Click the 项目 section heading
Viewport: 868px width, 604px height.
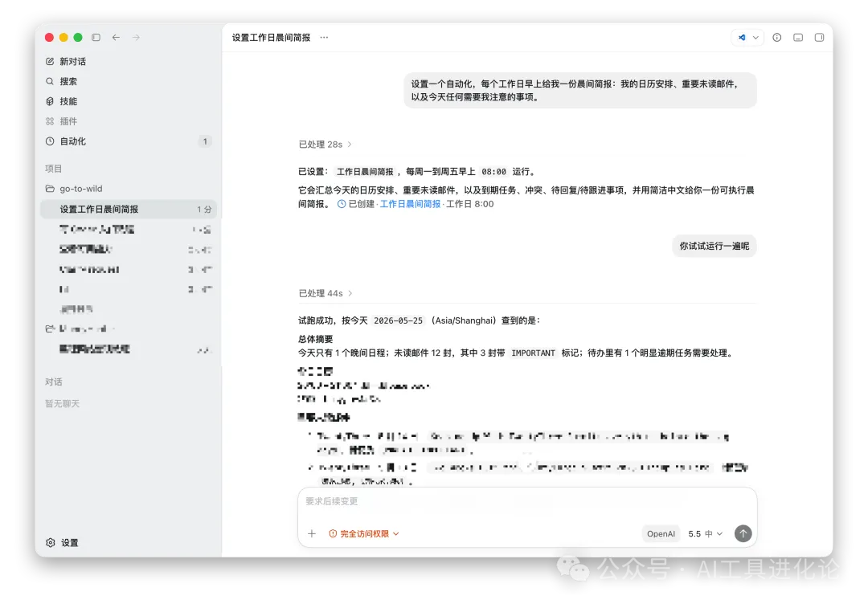click(x=54, y=169)
